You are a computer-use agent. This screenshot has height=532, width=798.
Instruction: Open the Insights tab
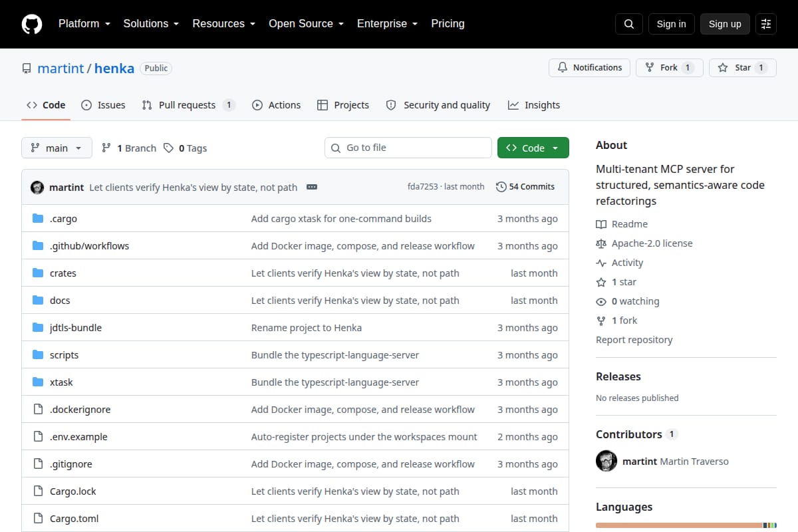tap(534, 105)
